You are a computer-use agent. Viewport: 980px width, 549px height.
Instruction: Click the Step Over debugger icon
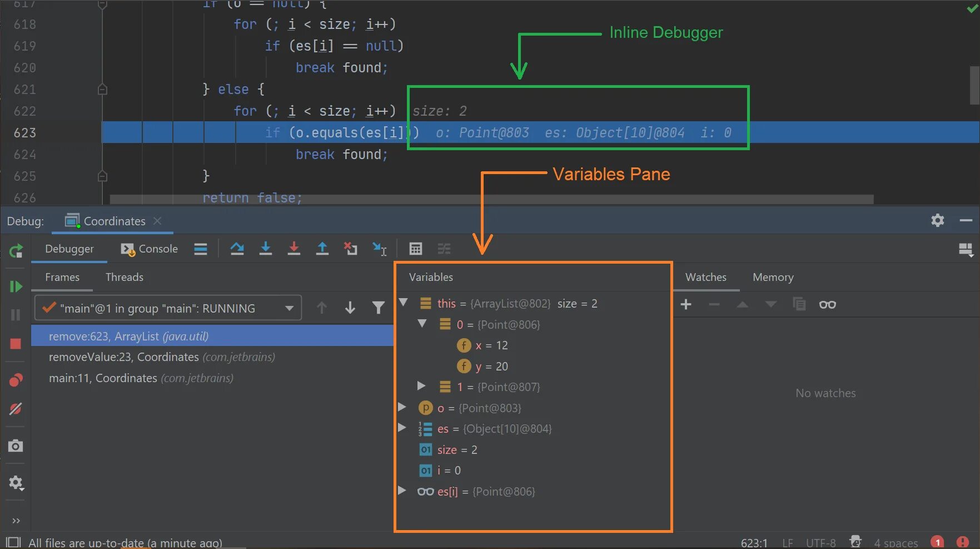click(x=237, y=249)
